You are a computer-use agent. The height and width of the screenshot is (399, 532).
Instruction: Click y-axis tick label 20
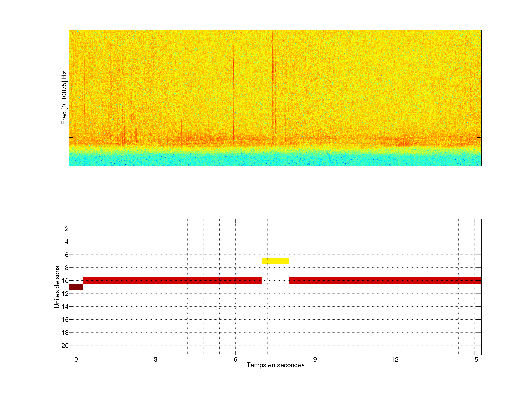click(x=65, y=346)
